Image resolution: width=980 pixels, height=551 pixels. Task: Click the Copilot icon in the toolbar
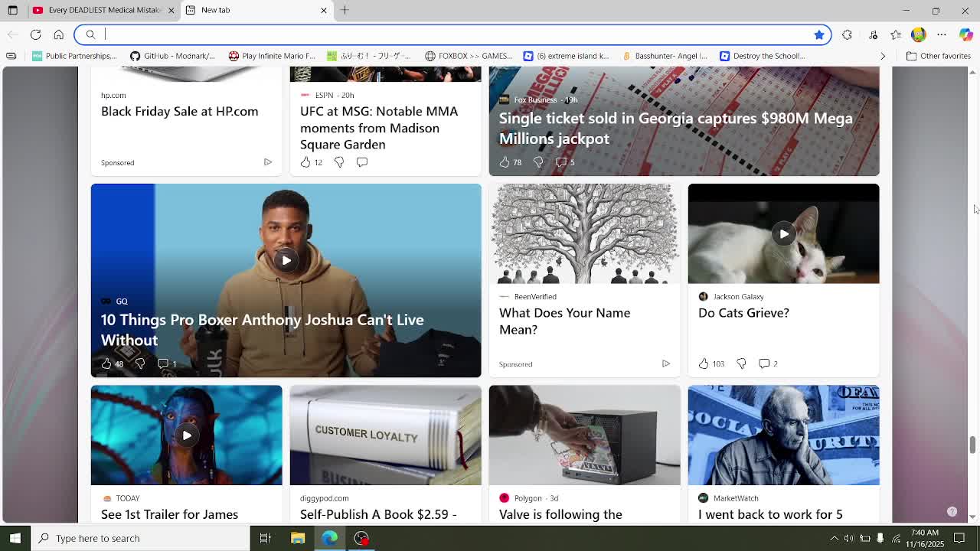click(965, 34)
